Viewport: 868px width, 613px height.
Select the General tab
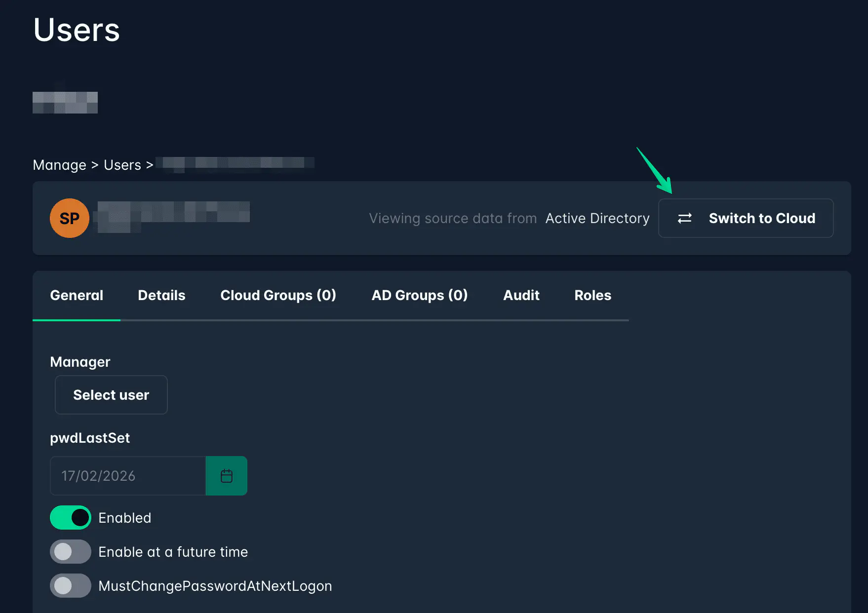pos(77,295)
